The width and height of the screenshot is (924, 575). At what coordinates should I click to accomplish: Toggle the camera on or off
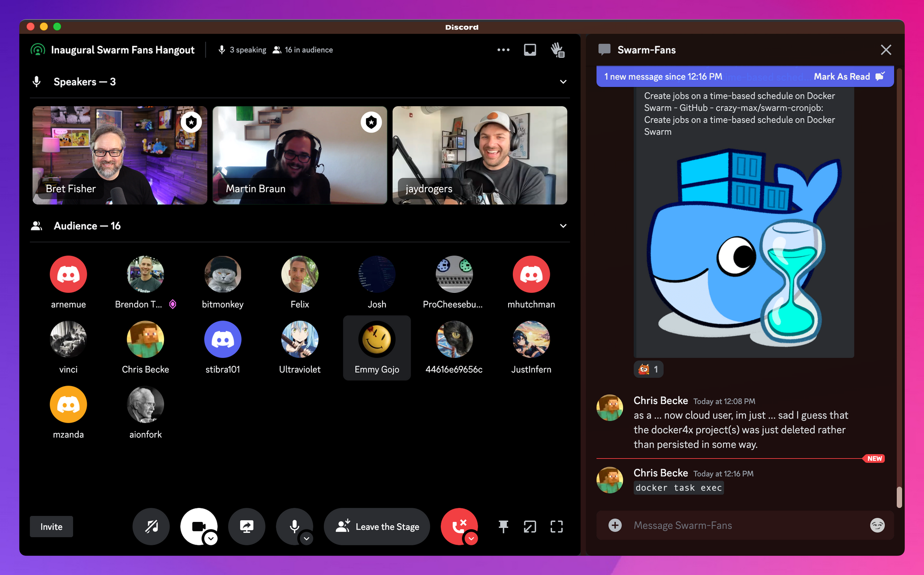tap(198, 526)
